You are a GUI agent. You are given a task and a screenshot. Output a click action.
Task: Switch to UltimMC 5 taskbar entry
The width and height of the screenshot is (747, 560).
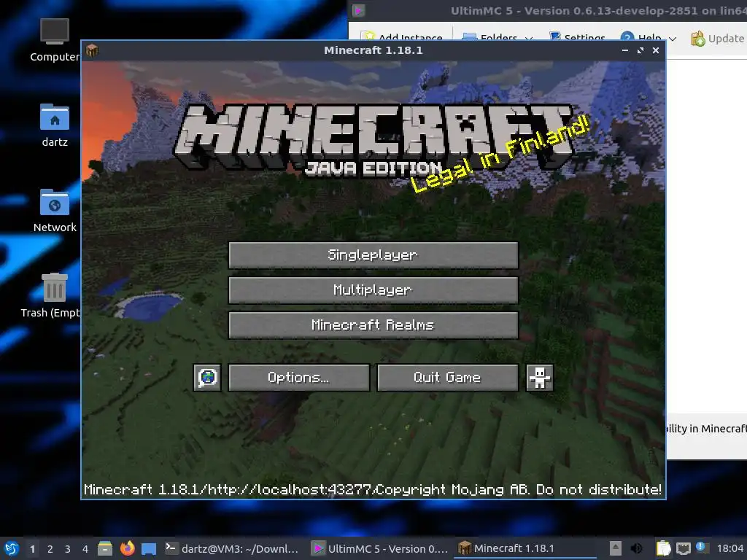[x=380, y=548]
